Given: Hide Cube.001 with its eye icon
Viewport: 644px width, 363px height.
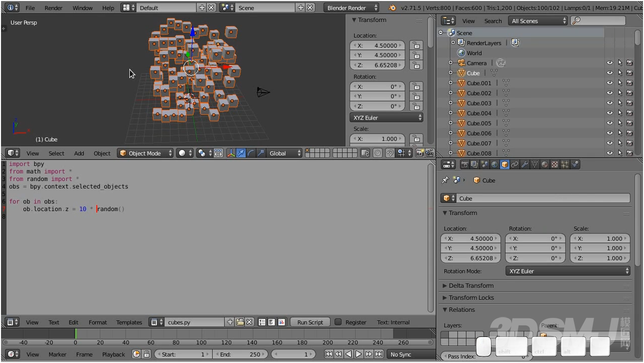Looking at the screenshot, I should click(x=610, y=83).
